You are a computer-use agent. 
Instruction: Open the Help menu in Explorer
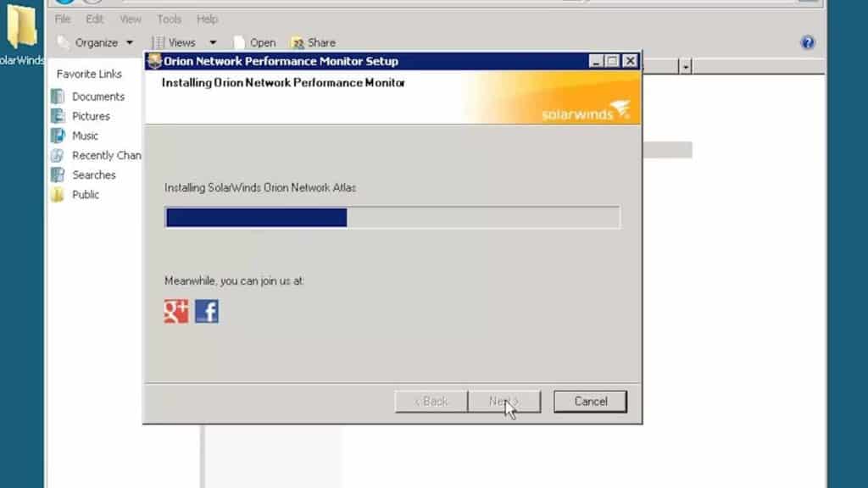(207, 19)
